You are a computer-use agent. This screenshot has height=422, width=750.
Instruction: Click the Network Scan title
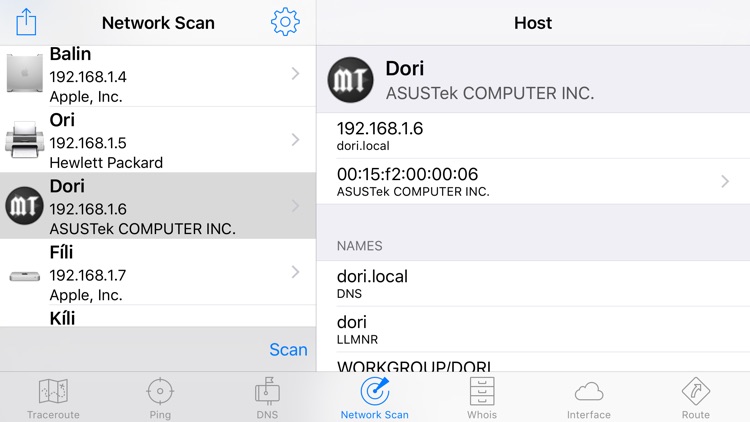[158, 23]
